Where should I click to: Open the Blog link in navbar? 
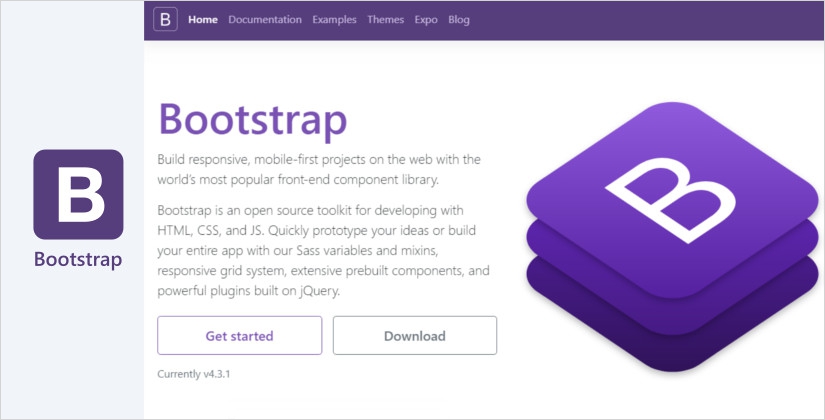(459, 20)
